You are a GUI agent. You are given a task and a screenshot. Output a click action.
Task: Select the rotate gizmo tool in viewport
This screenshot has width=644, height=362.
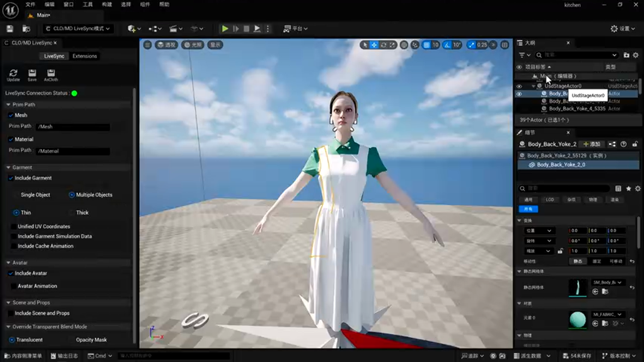[x=383, y=45]
